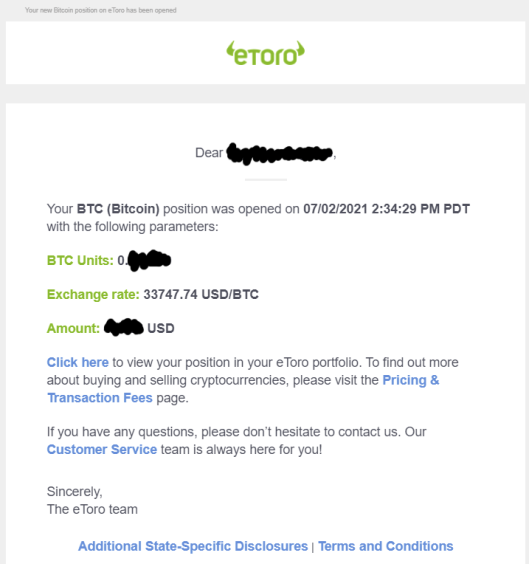The height and width of the screenshot is (564, 529).
Task: Click the divider line under the greeting
Action: pos(266,179)
